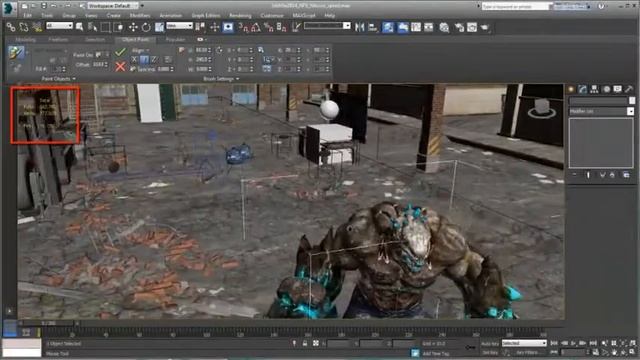Click the Use Pivot Point Center icon
The height and width of the screenshot is (360, 640).
(200, 27)
